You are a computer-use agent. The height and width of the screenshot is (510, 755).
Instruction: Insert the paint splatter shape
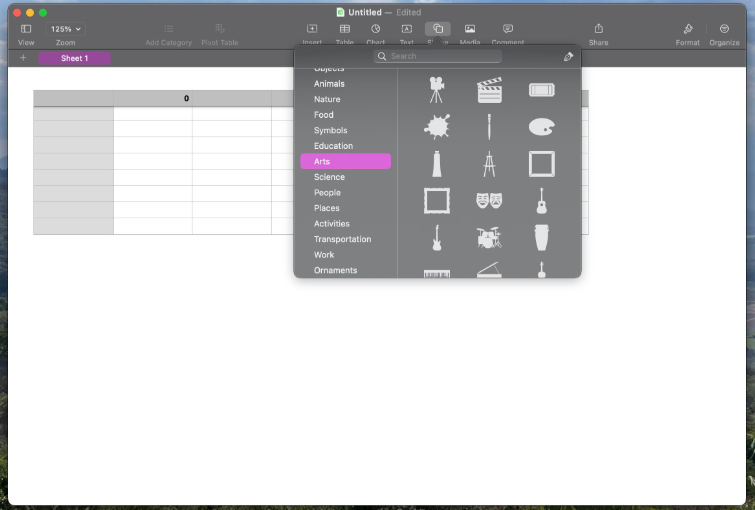tap(437, 127)
